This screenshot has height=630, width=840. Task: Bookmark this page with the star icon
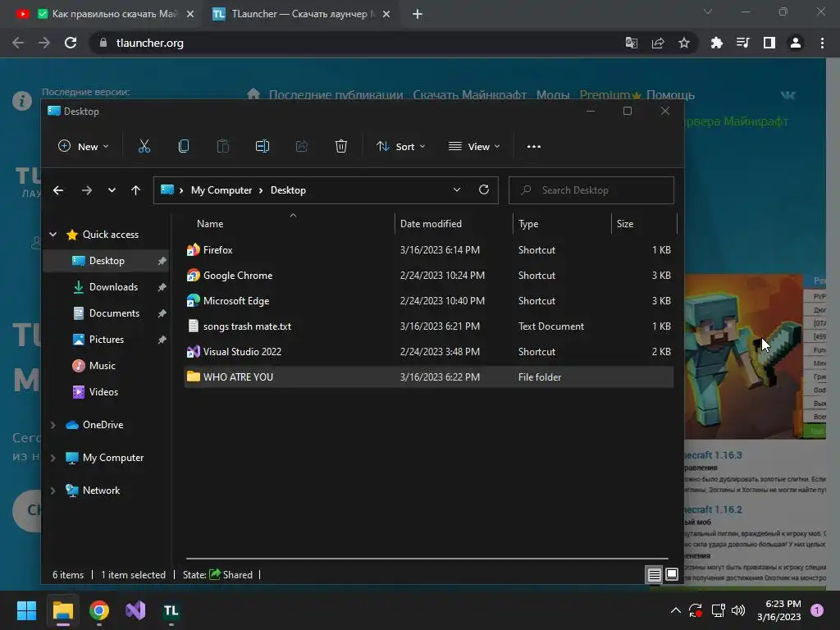tap(684, 43)
